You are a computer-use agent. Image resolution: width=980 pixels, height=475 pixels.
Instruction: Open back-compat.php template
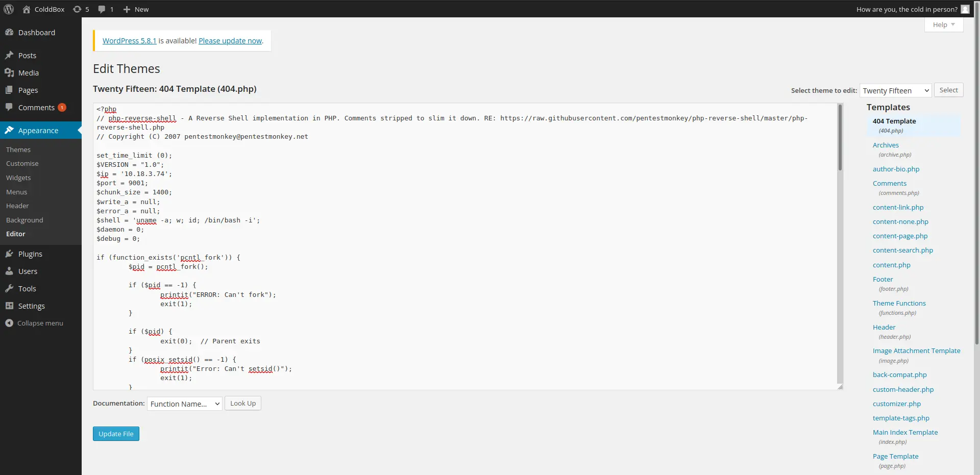coord(899,374)
